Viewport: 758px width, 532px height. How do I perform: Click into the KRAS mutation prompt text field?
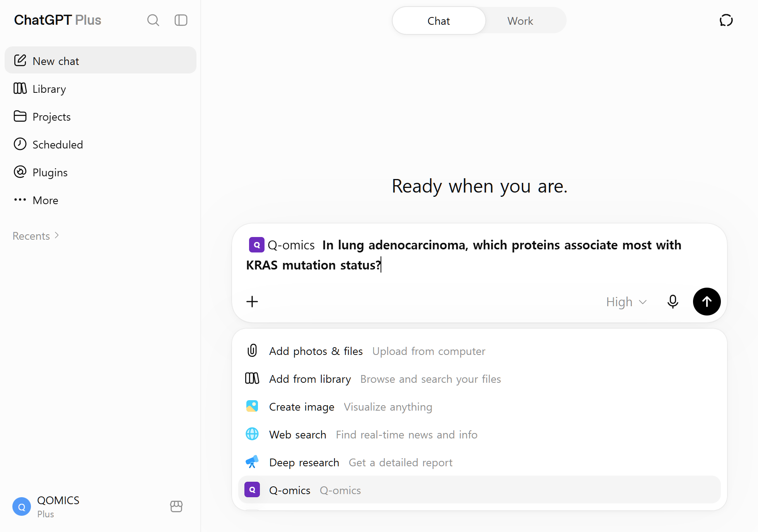pyautogui.click(x=480, y=255)
